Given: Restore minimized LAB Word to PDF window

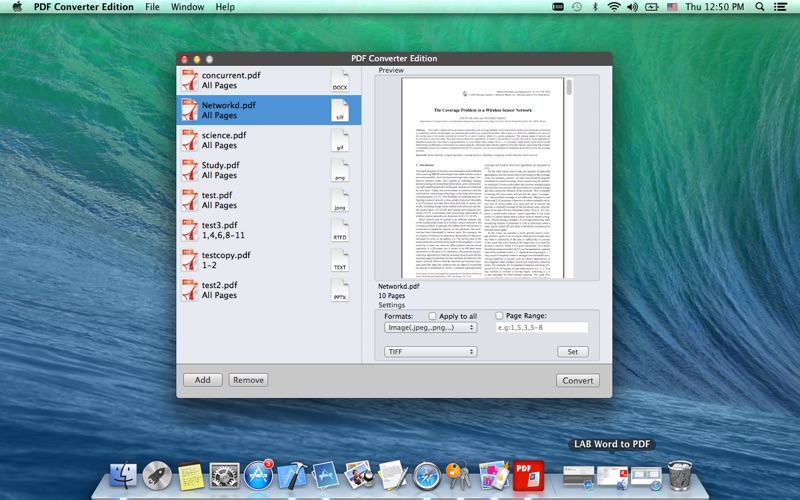Looking at the screenshot, I should [x=612, y=479].
